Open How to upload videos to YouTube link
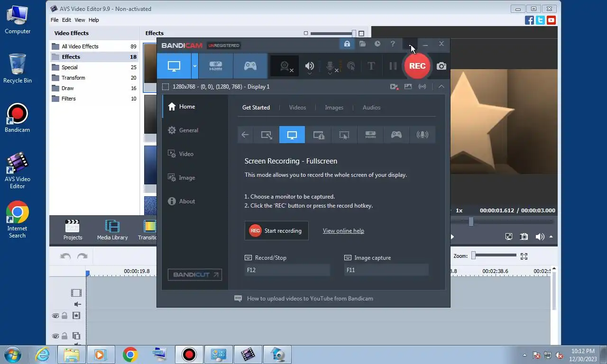The height and width of the screenshot is (364, 607). click(310, 299)
